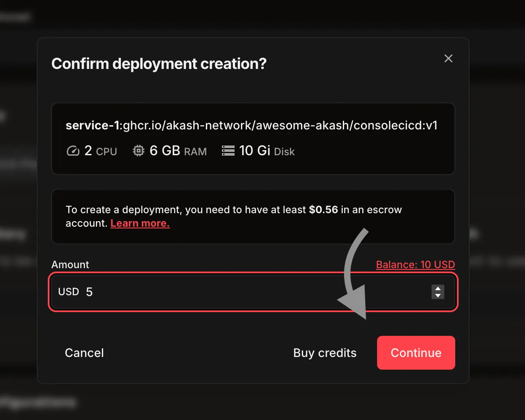
Task: Click the RAM chip icon
Action: click(139, 151)
